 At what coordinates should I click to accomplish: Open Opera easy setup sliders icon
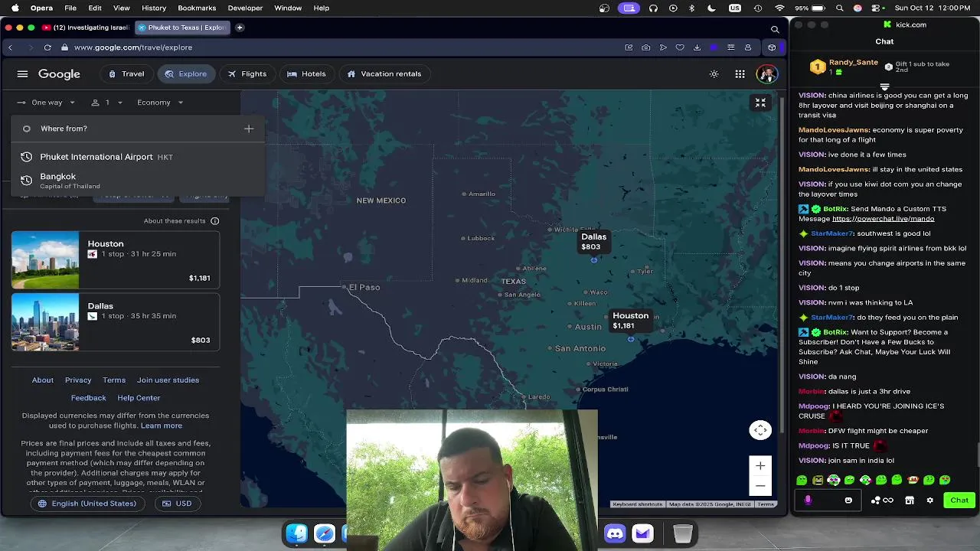tap(730, 47)
